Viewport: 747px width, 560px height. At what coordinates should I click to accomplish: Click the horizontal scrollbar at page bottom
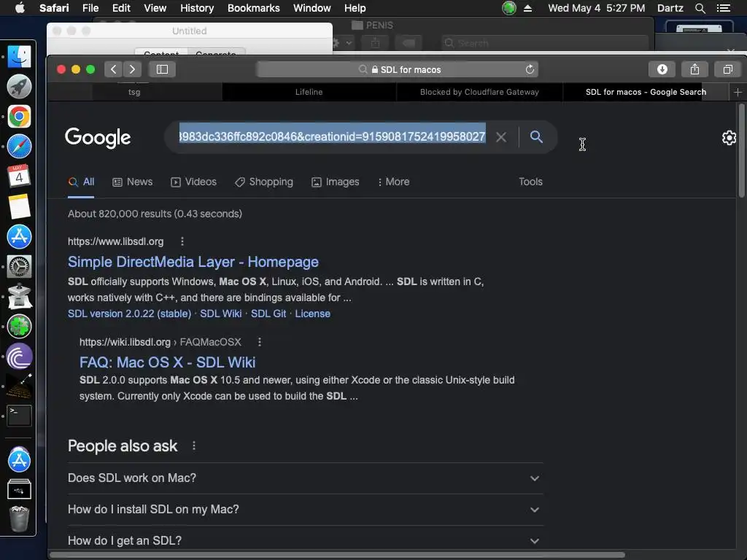pos(337,555)
